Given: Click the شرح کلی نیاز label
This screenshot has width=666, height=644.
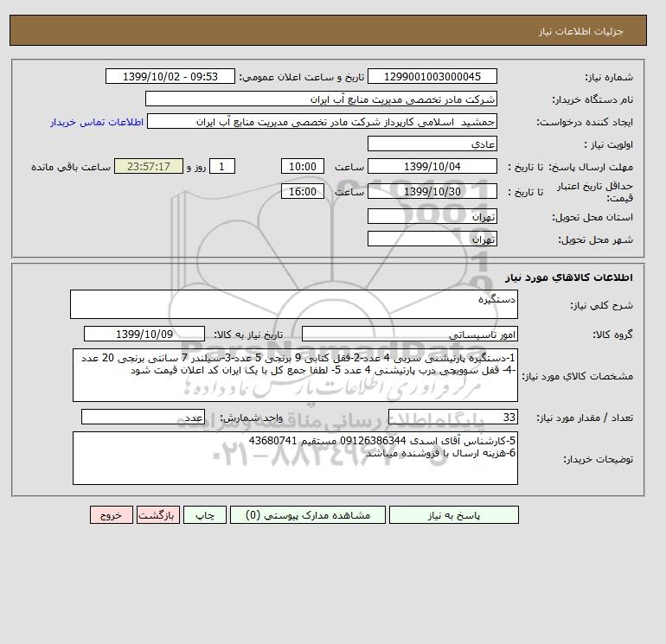Looking at the screenshot, I should click(601, 305).
